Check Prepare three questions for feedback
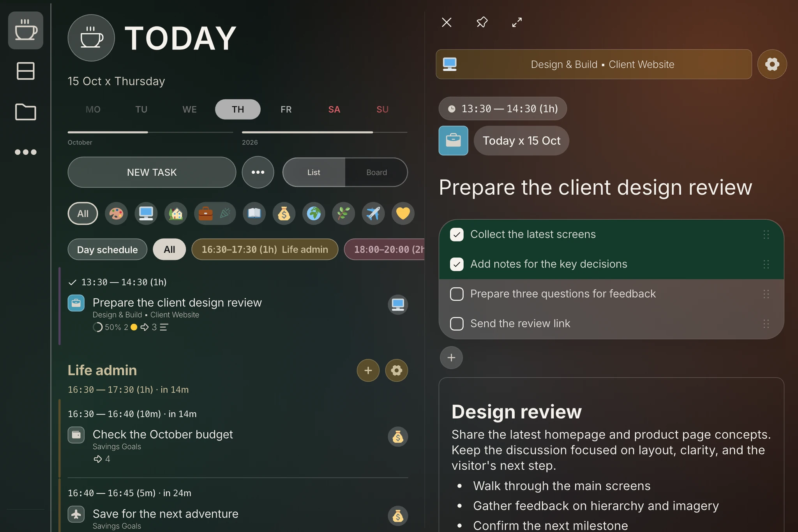Viewport: 798px width, 532px height. [457, 294]
